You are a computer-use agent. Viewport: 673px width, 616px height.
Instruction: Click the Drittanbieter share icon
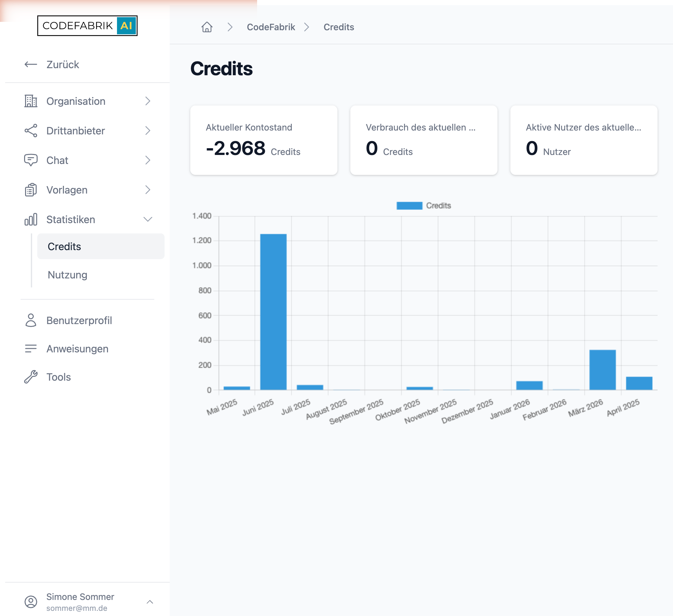31,131
